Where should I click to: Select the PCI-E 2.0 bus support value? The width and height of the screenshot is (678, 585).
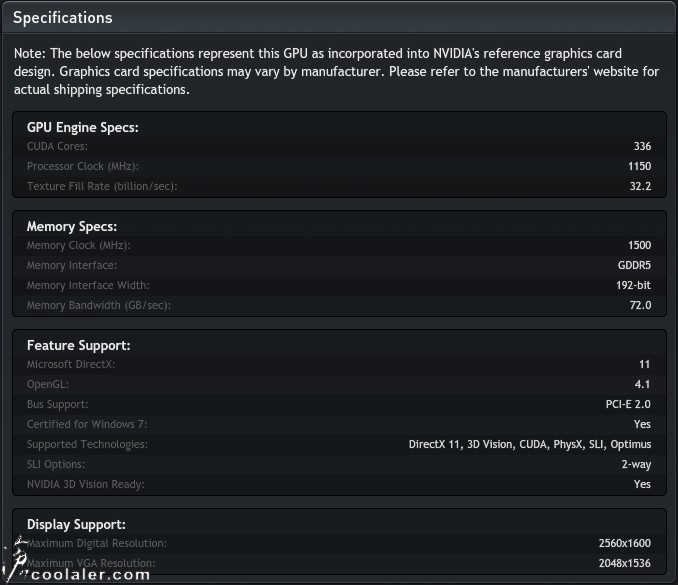pos(628,404)
